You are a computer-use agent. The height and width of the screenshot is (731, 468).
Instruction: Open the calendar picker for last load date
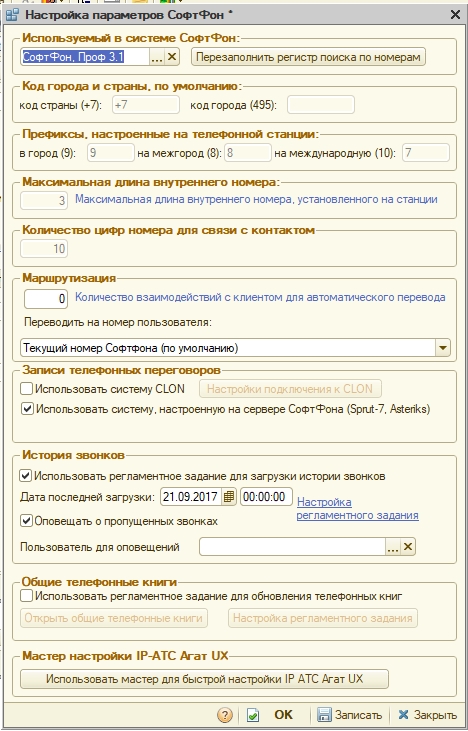click(229, 497)
